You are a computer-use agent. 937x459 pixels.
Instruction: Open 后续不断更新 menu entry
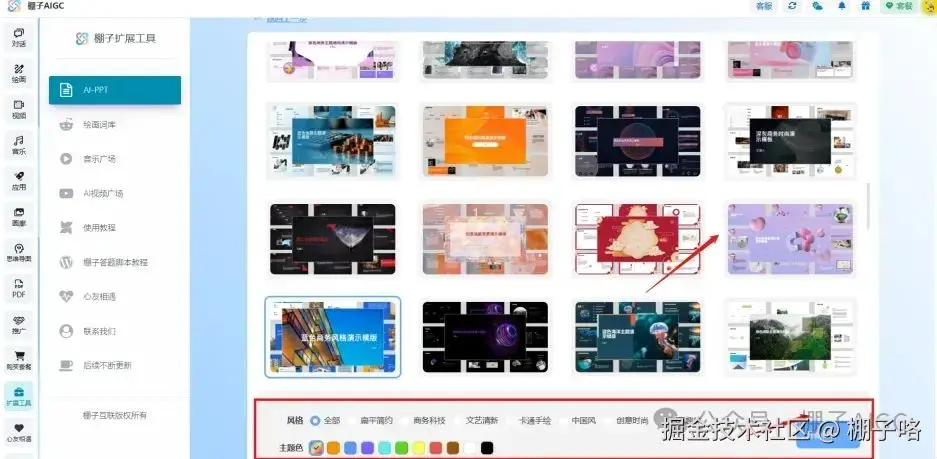click(x=115, y=365)
